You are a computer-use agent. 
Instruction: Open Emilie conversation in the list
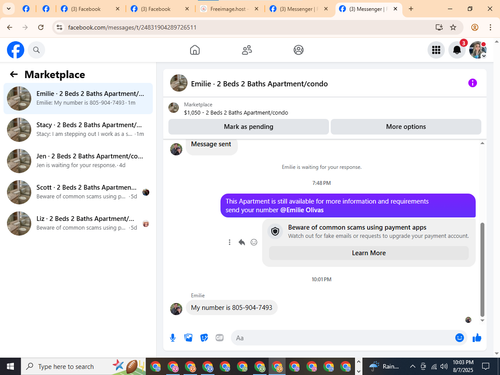point(78,98)
